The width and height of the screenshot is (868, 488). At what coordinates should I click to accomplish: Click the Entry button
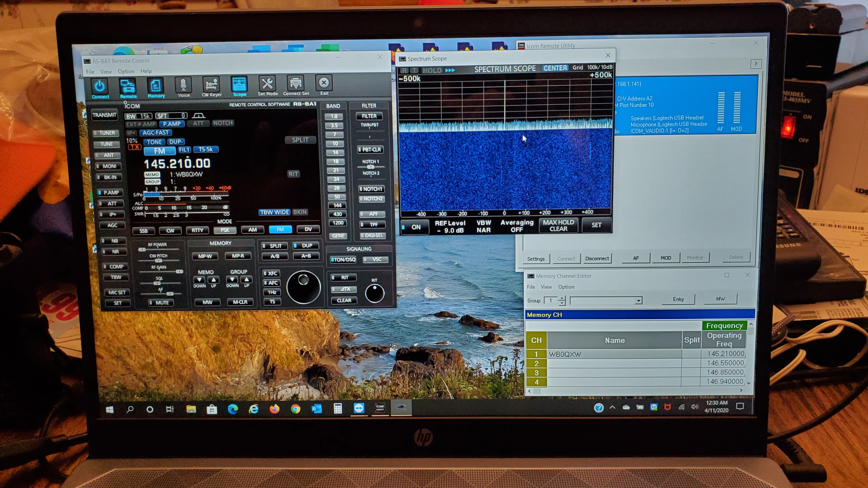678,299
